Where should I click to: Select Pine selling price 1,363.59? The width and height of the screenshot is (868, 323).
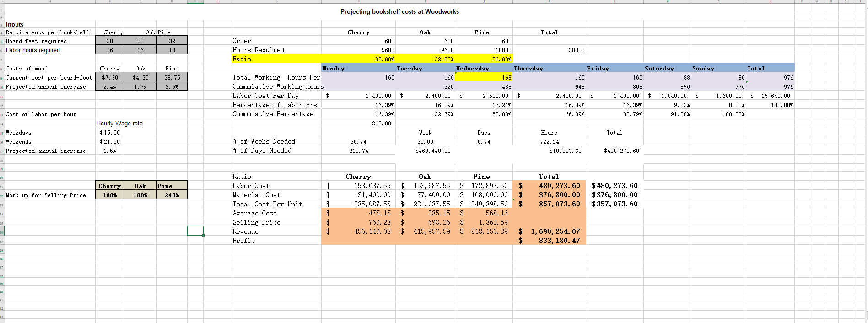484,222
